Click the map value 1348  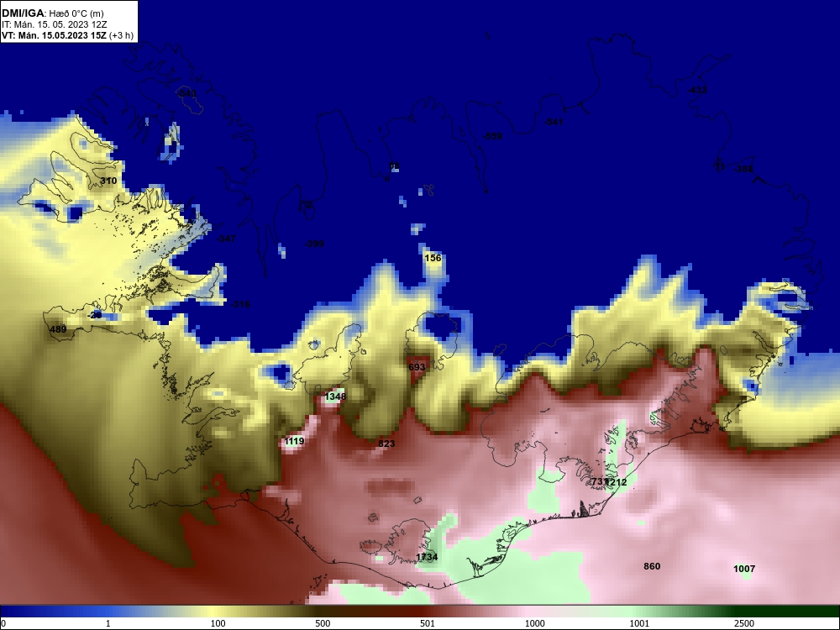tap(335, 396)
